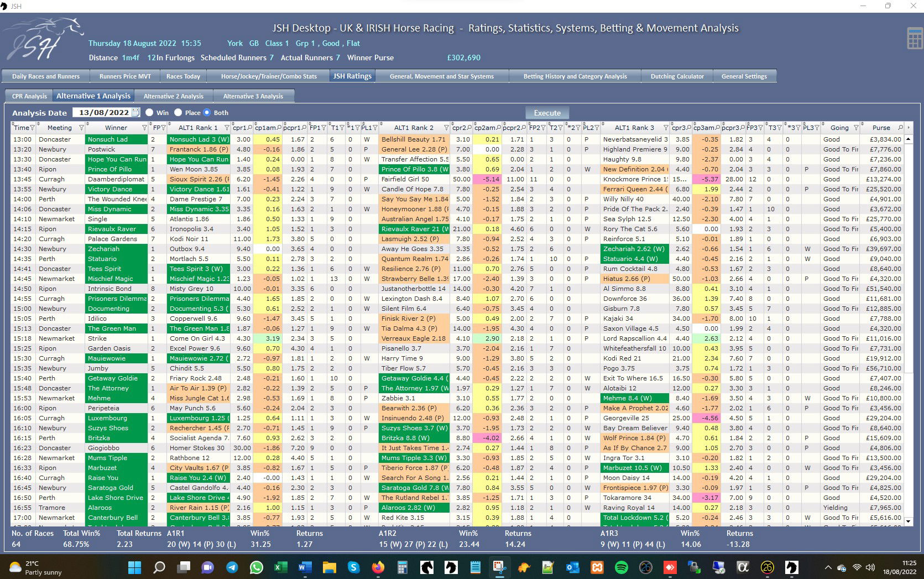The image size is (924, 579).
Task: Open Skype from the taskbar
Action: (353, 567)
